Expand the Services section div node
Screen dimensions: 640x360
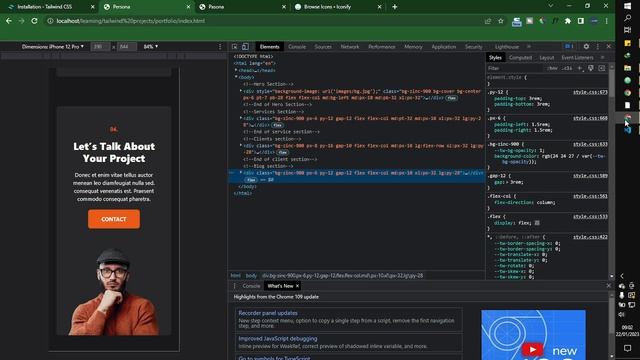click(x=241, y=118)
